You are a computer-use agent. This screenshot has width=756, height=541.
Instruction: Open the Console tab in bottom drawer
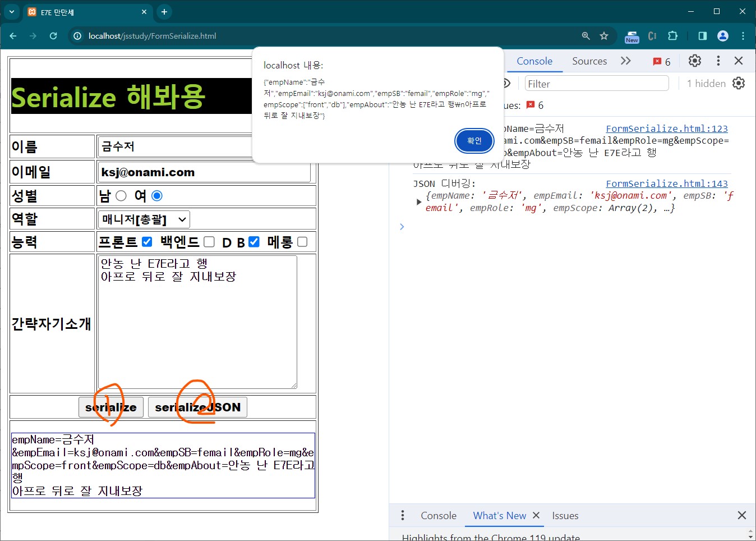click(x=439, y=516)
